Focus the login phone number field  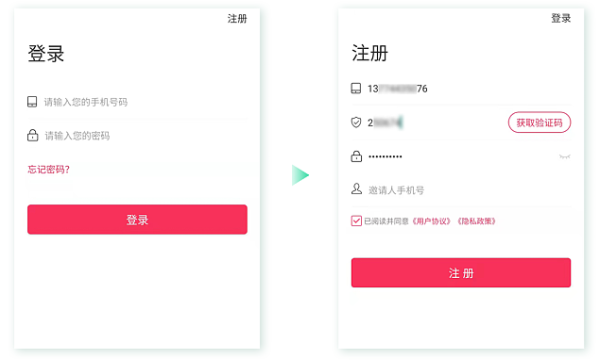point(137,102)
